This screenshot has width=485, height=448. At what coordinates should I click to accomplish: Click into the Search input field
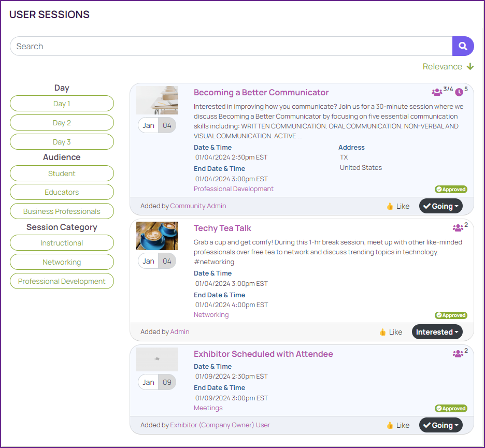[x=231, y=46]
